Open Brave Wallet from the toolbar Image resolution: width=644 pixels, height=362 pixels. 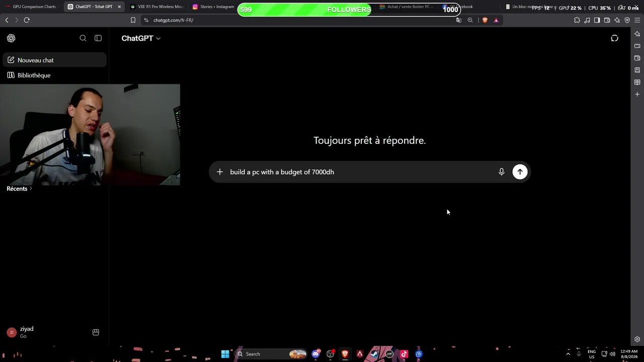tap(607, 20)
